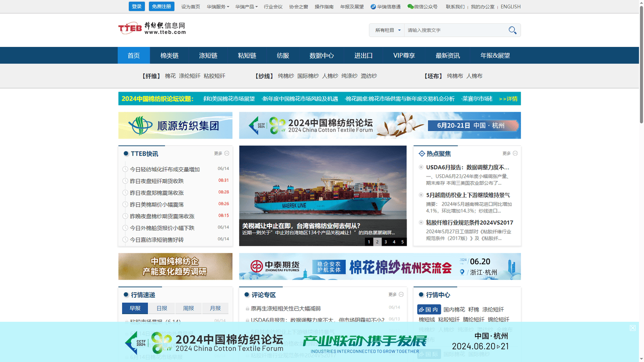This screenshot has width=644, height=362.
Task: Expand the 所有栏目 search category dropdown
Action: pyautogui.click(x=387, y=30)
